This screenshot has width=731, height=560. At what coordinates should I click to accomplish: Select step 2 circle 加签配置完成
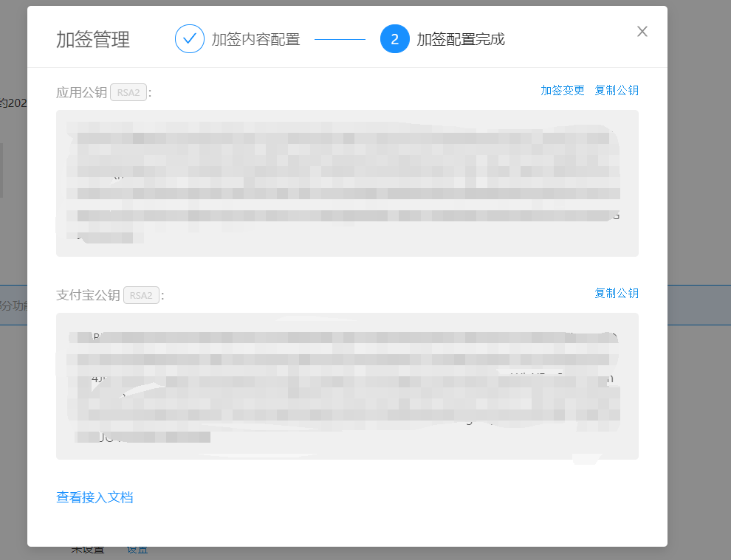coord(395,38)
